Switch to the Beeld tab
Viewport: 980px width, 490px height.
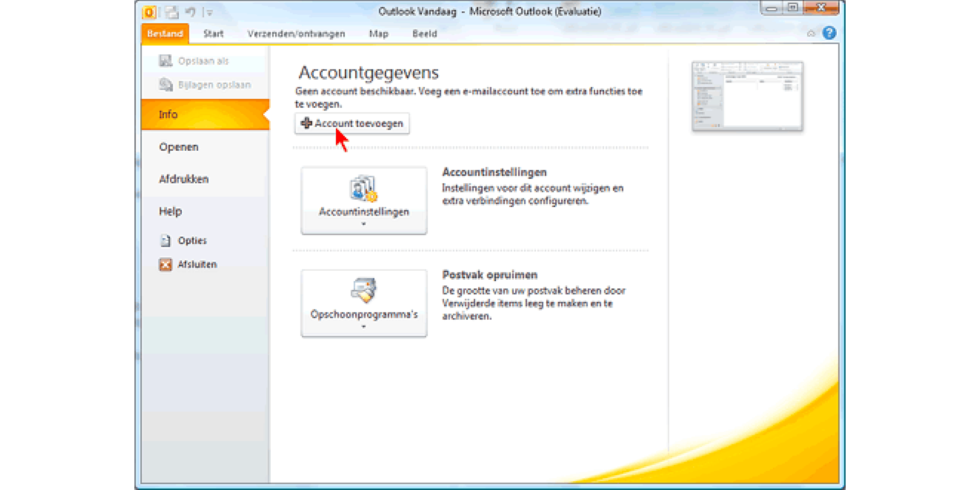tap(425, 33)
